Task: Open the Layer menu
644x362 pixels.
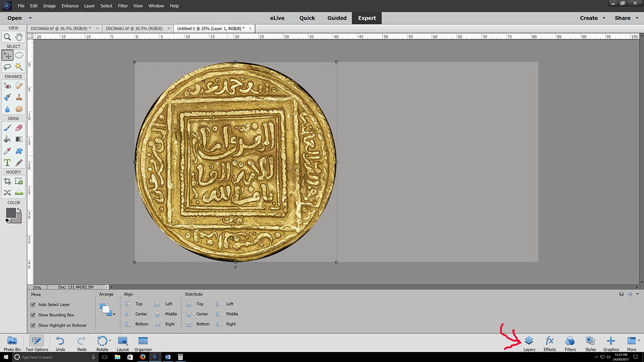Action: click(x=89, y=6)
